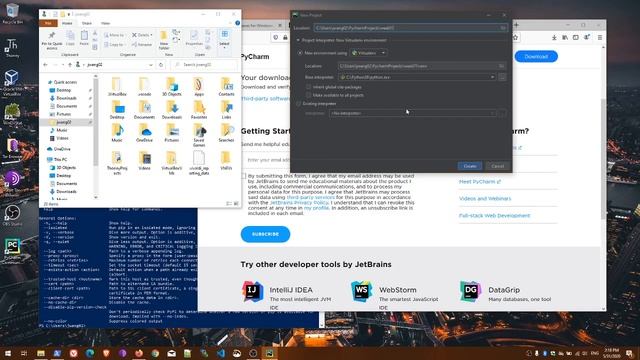Click Pin to Quick access in Explorer ribbon
The width and height of the screenshot is (640, 360).
52,40
